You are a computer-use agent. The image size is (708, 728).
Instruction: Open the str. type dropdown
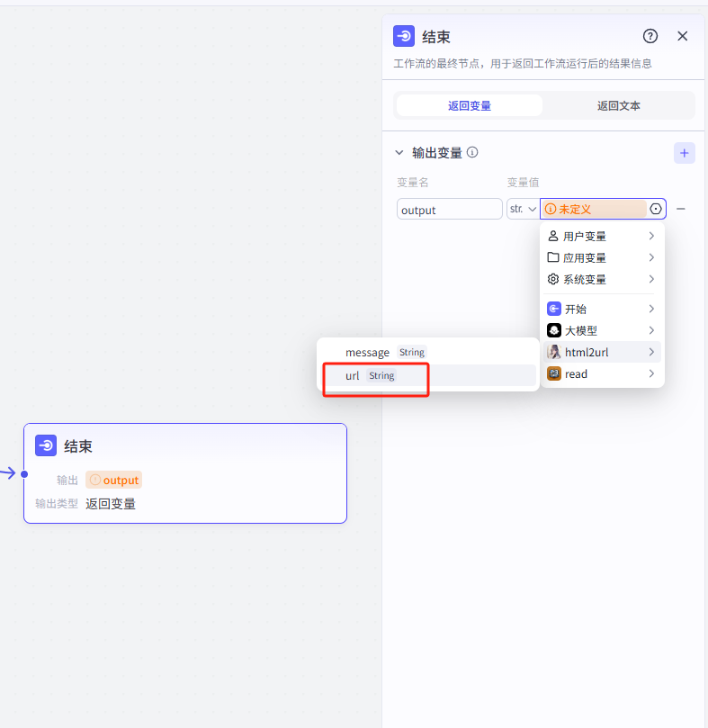pyautogui.click(x=523, y=209)
